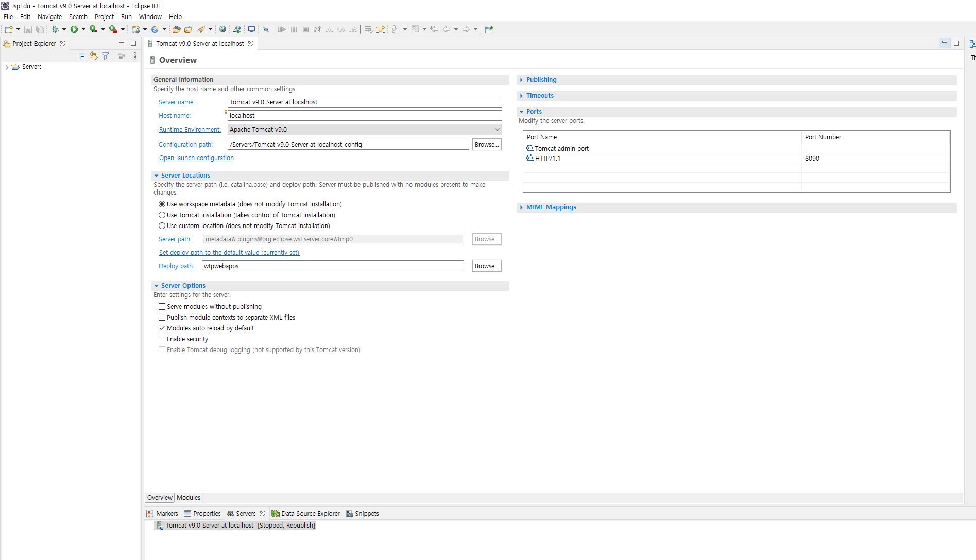Select the Tomcat admin port row
Screen dimensions: 976x560
click(x=737, y=149)
